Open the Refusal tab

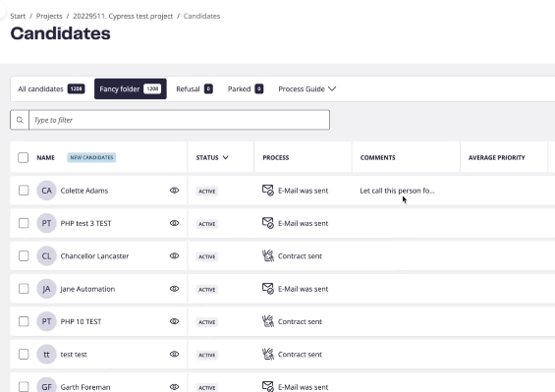[194, 88]
